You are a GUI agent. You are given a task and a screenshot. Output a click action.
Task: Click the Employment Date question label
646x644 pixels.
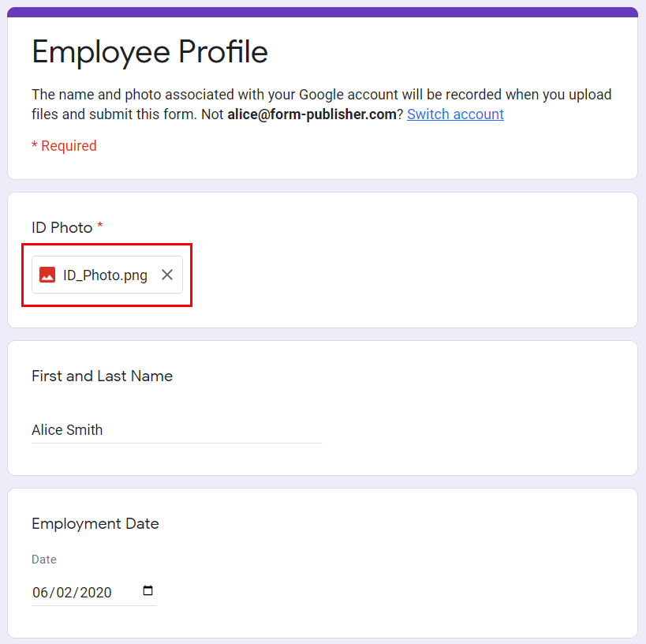tap(95, 523)
